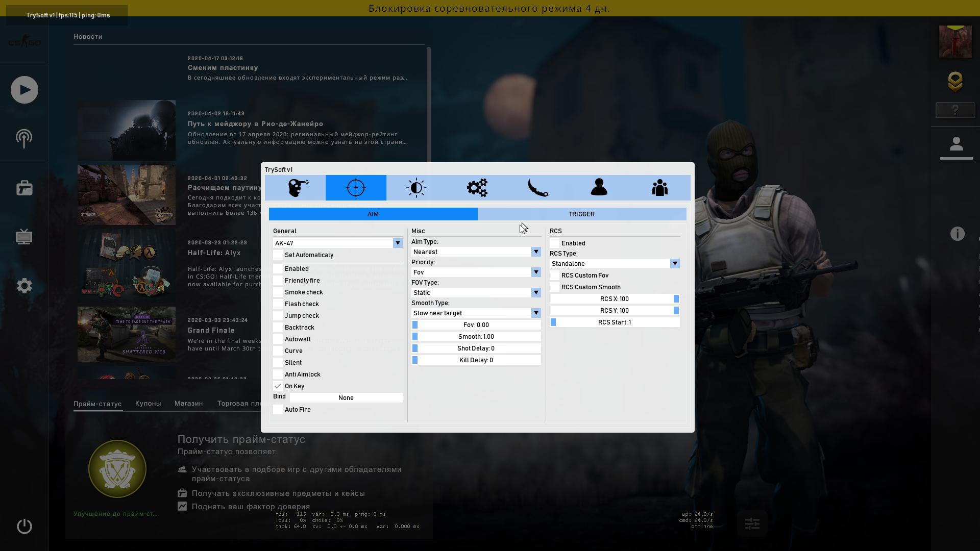Click the Smooth 1.00 slider
The image size is (980, 551).
tap(476, 337)
